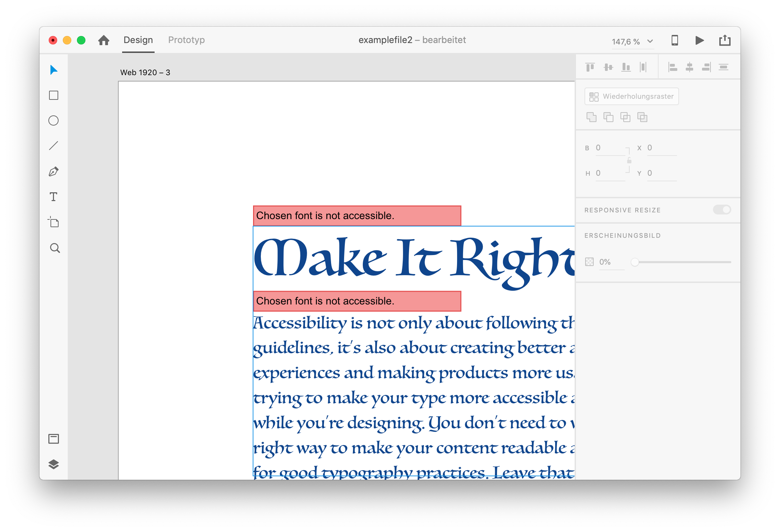The height and width of the screenshot is (532, 780).
Task: Open the Assets panel icon
Action: click(54, 439)
